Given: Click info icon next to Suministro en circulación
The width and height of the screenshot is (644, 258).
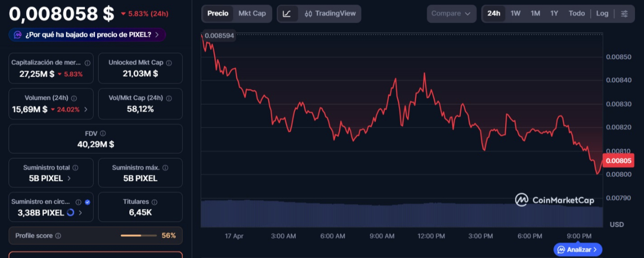Looking at the screenshot, I should point(78,202).
